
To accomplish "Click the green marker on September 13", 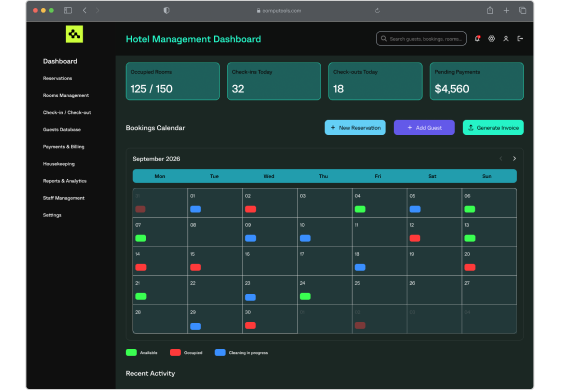I will tap(470, 238).
